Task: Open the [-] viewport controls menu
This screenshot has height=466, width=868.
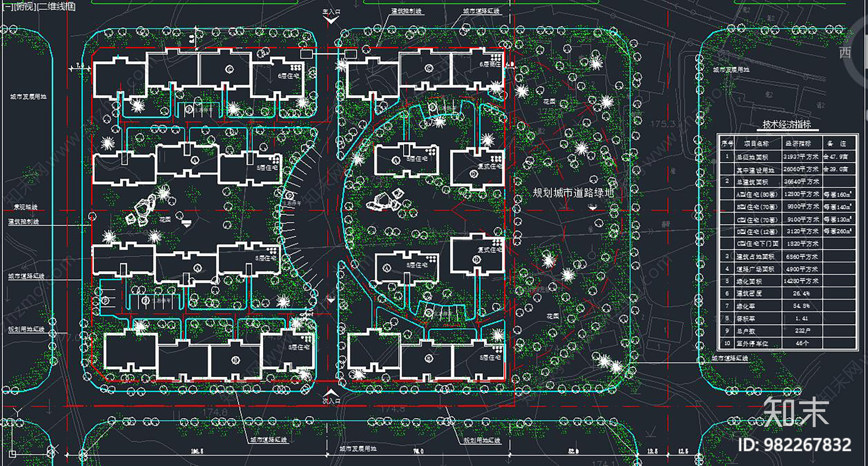Action: 7,7
